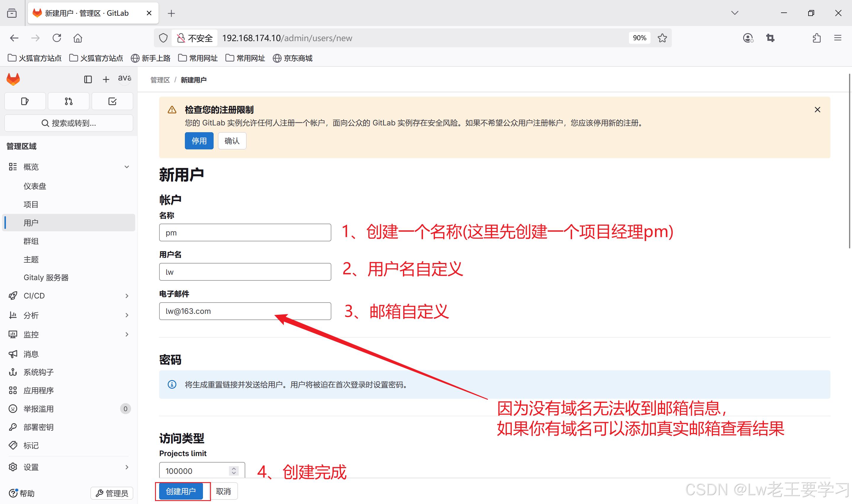The height and width of the screenshot is (504, 852).
Task: Select 群组 in the admin sidebar
Action: click(x=31, y=241)
